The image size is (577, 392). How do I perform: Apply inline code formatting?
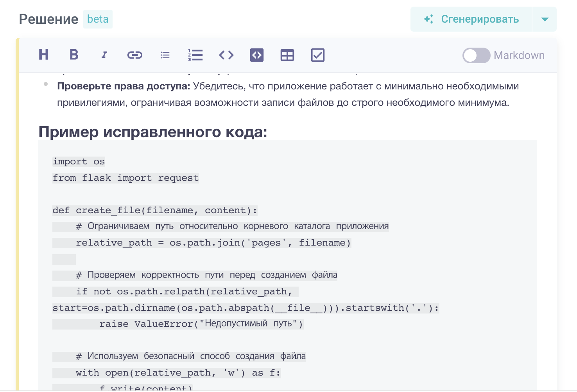pyautogui.click(x=226, y=55)
